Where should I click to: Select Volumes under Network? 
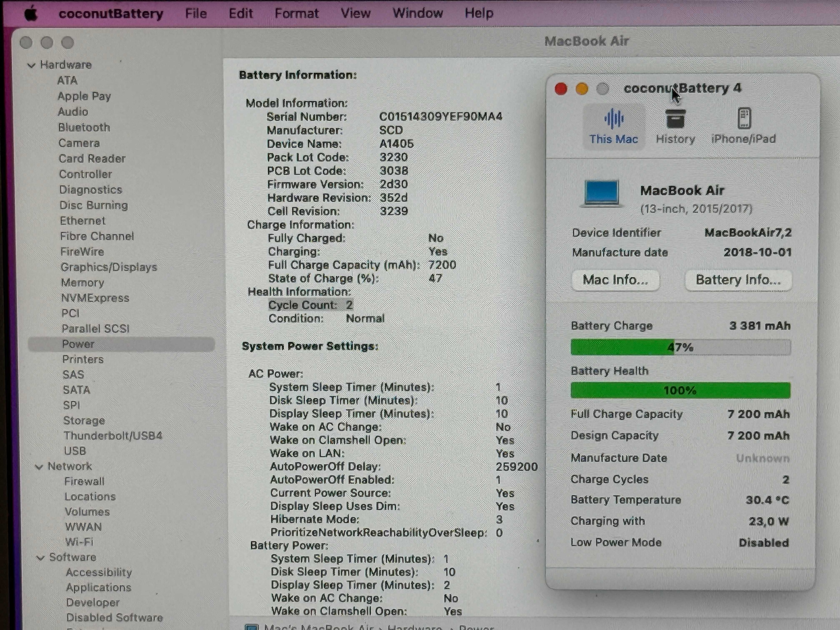coord(87,512)
